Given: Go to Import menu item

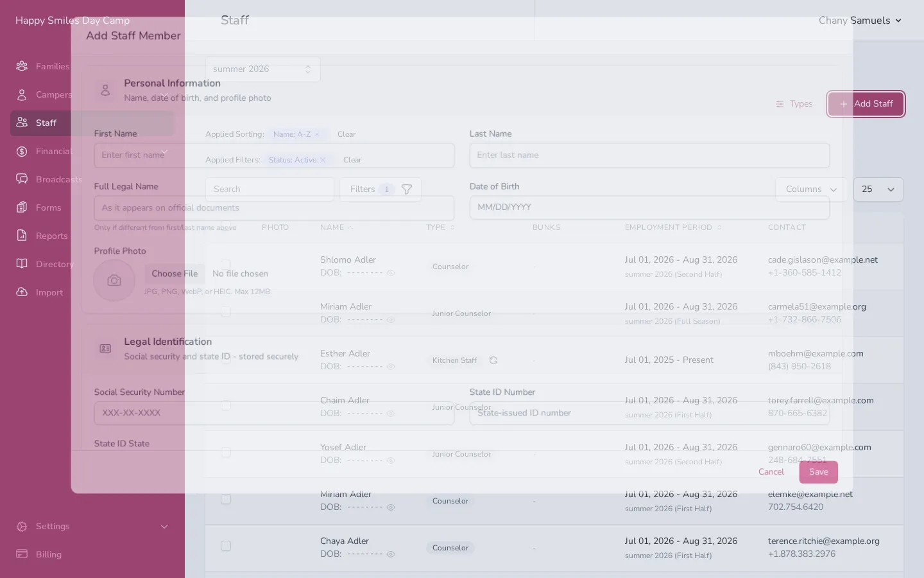Looking at the screenshot, I should pos(49,292).
